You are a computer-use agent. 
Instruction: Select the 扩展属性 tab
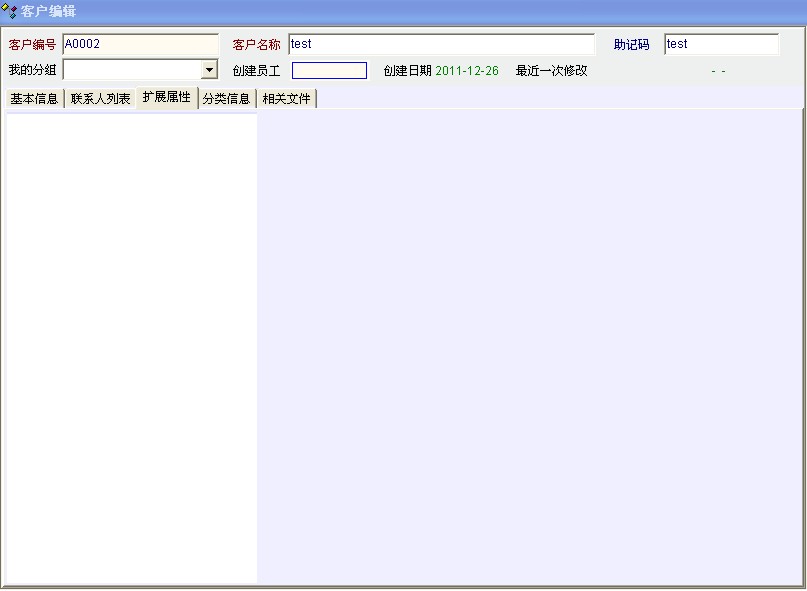point(166,98)
